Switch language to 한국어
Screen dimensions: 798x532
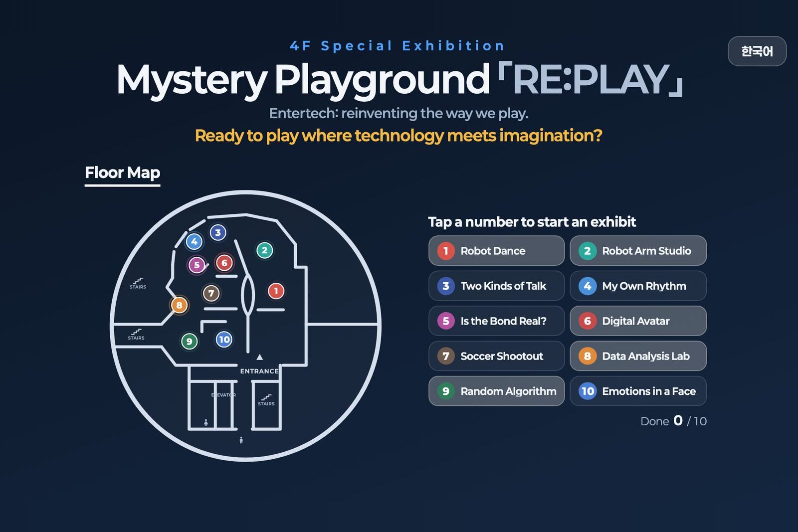[757, 51]
